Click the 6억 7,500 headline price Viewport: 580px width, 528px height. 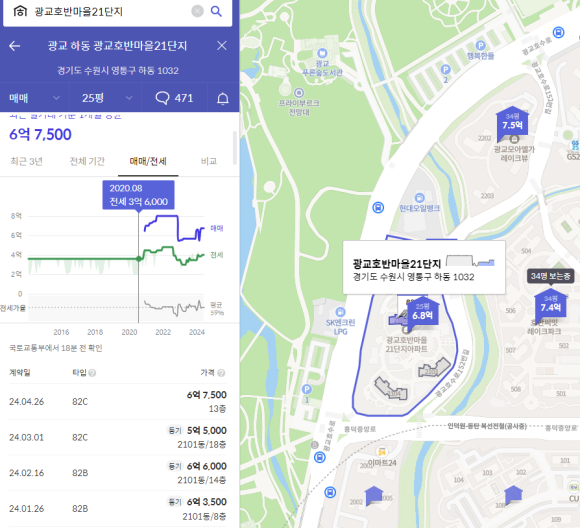(40, 135)
